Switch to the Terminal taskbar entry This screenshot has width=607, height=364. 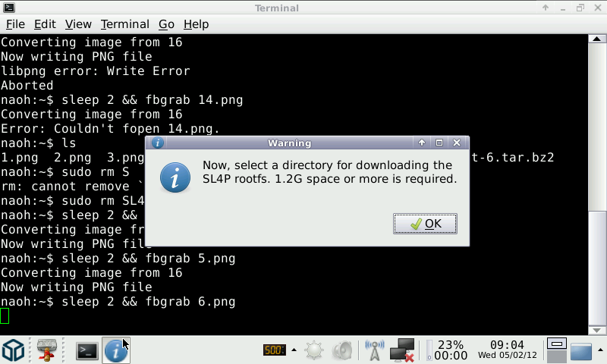[x=87, y=350]
